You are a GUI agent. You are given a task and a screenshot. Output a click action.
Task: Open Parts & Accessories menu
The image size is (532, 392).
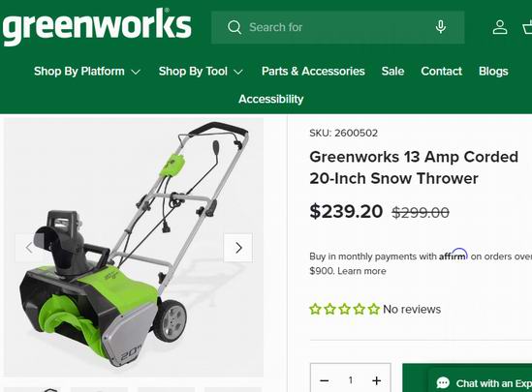[313, 72]
